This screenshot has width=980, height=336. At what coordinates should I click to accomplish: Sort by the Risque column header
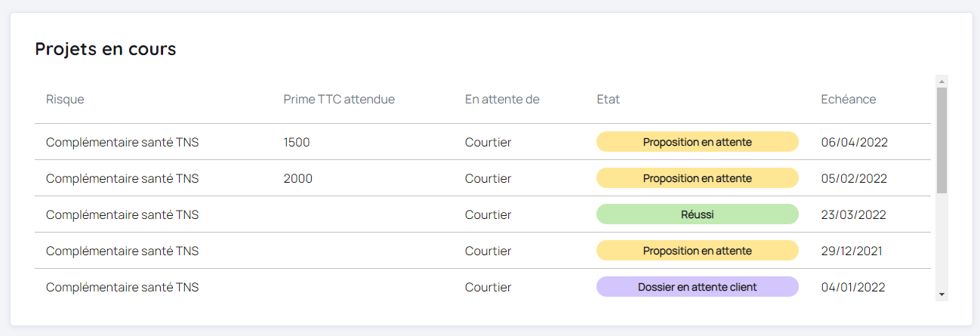coord(65,100)
